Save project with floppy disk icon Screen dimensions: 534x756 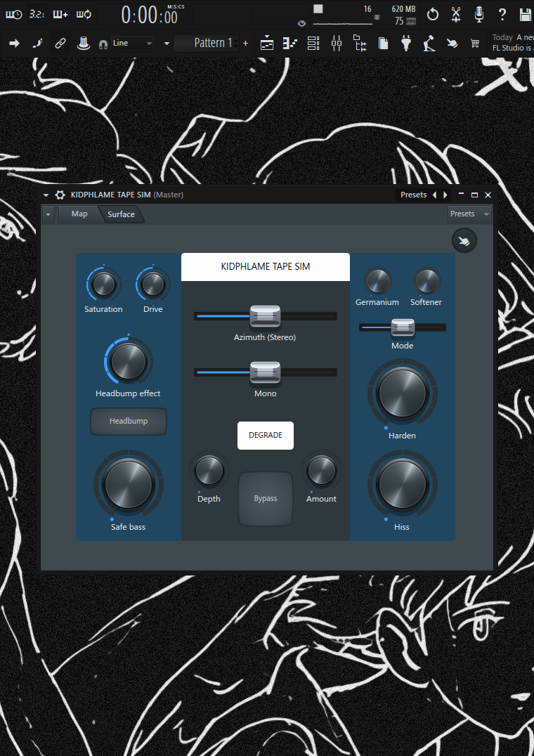tap(526, 15)
